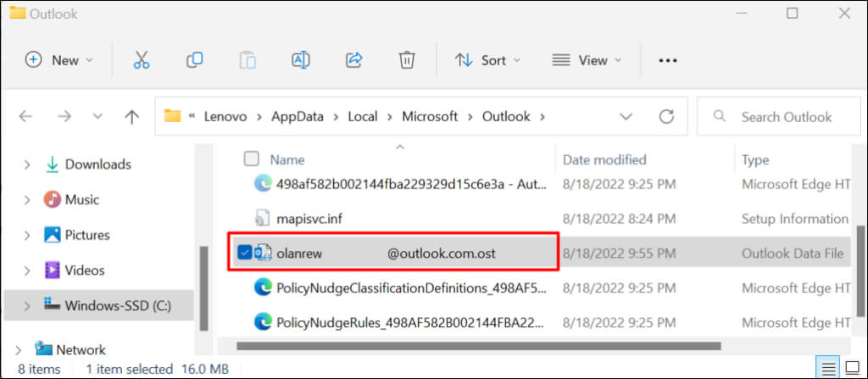
Task: Click Lenovo in the address path
Action: (x=225, y=116)
